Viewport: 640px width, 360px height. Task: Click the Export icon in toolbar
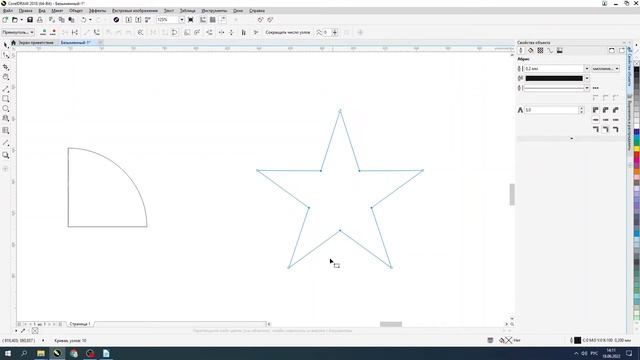coord(138,20)
